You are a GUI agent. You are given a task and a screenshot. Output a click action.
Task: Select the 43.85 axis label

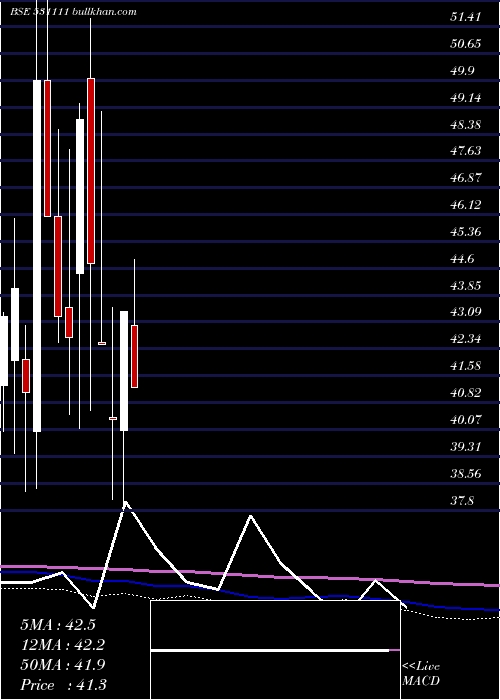(465, 285)
